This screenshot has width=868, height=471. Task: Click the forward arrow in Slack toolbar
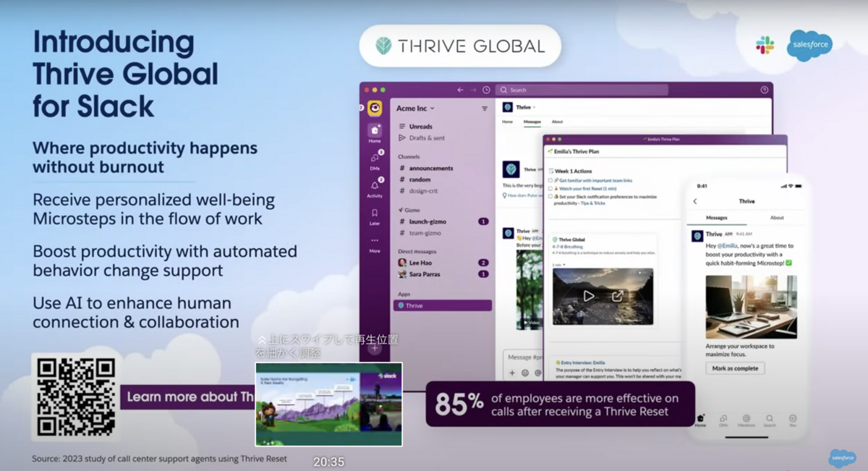pyautogui.click(x=473, y=90)
